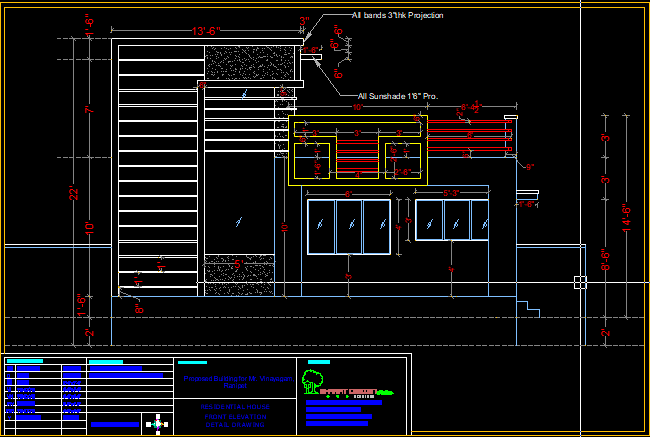Screen dimensions: 650x437
Task: Select the green tree logo in title block
Action: point(312,381)
